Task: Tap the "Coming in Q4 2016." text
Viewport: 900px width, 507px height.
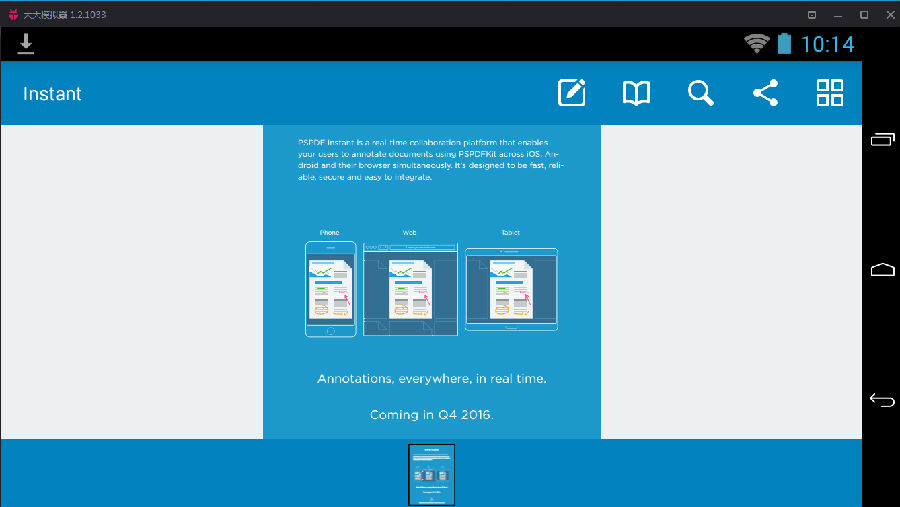Action: pos(431,414)
